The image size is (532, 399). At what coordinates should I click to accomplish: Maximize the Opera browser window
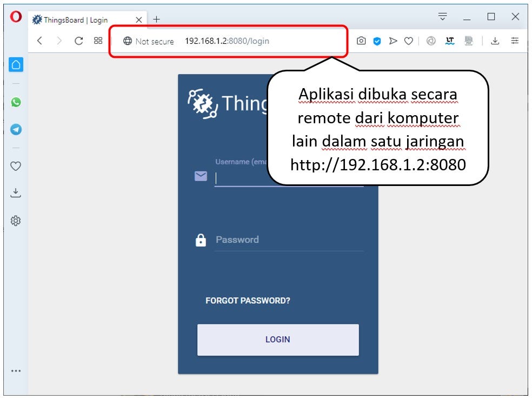(x=491, y=17)
